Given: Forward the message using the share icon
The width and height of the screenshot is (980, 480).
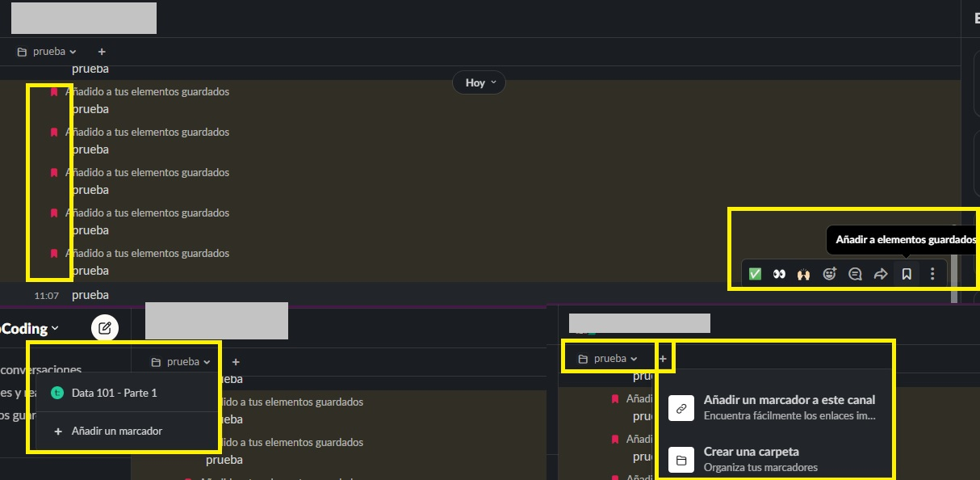Looking at the screenshot, I should (x=880, y=273).
